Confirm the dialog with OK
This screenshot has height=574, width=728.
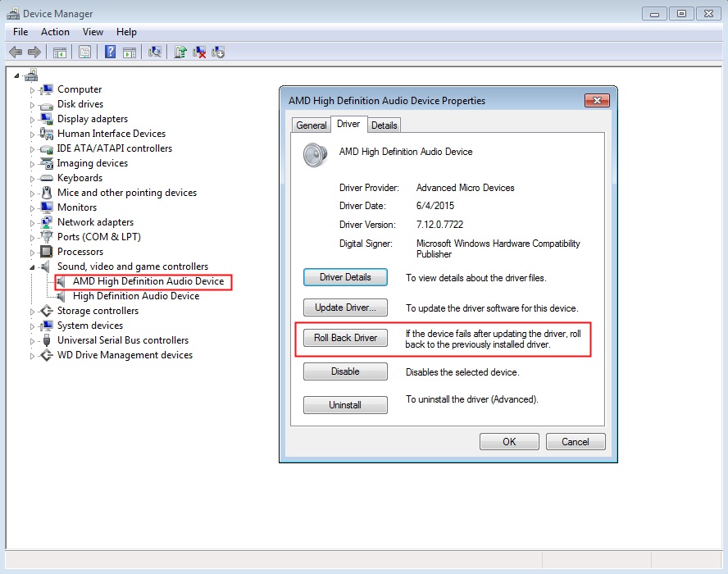[509, 442]
